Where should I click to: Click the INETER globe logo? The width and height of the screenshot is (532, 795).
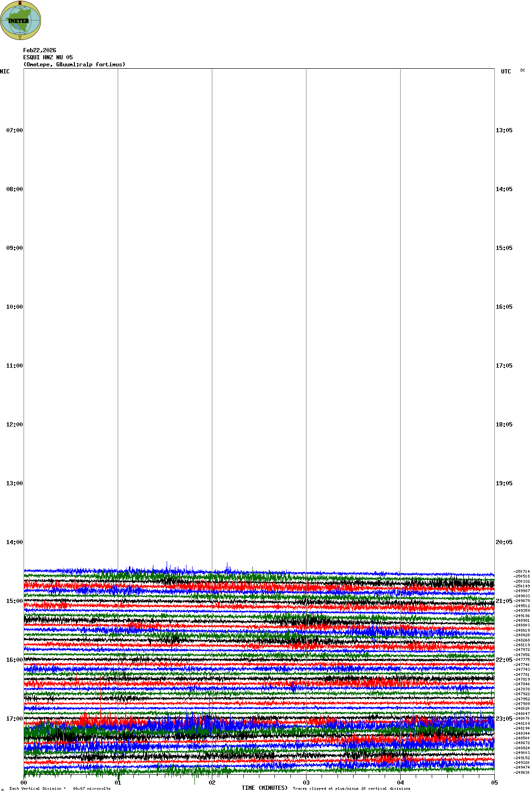pos(20,20)
